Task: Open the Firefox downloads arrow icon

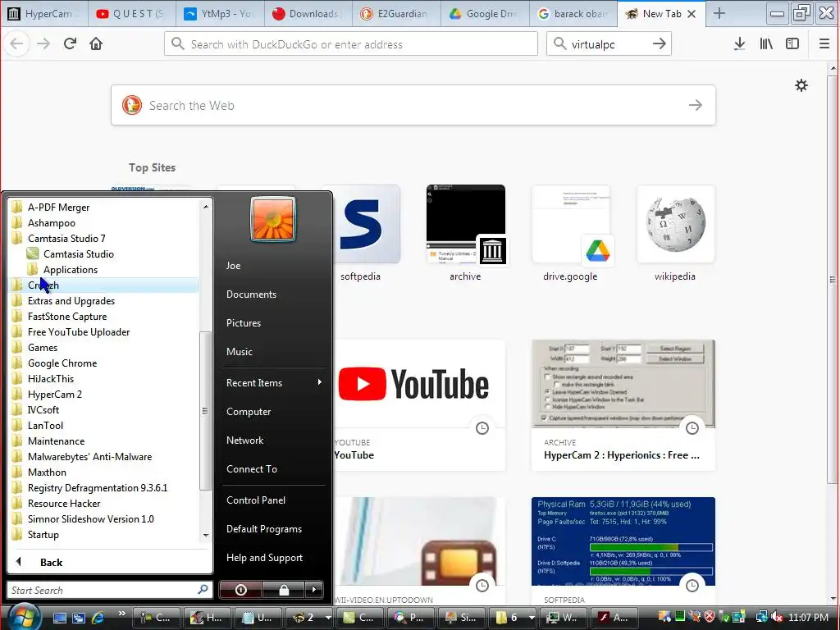Action: coord(739,44)
